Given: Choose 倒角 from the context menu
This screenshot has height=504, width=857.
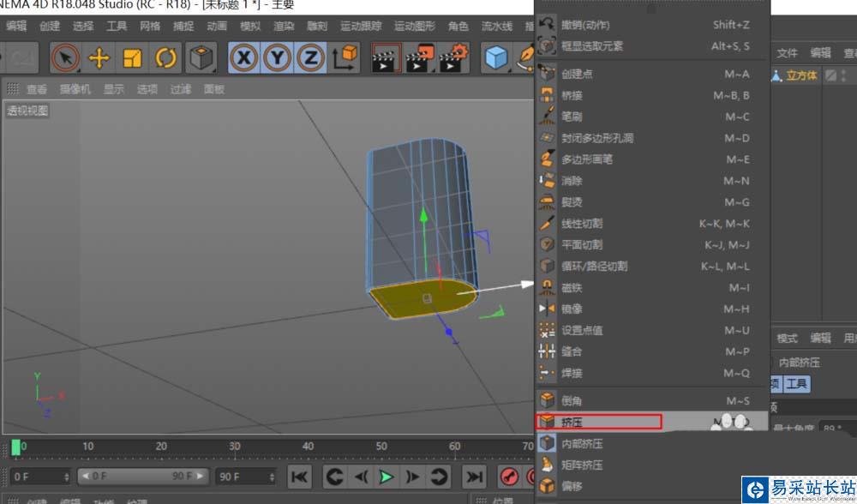Looking at the screenshot, I should [572, 400].
